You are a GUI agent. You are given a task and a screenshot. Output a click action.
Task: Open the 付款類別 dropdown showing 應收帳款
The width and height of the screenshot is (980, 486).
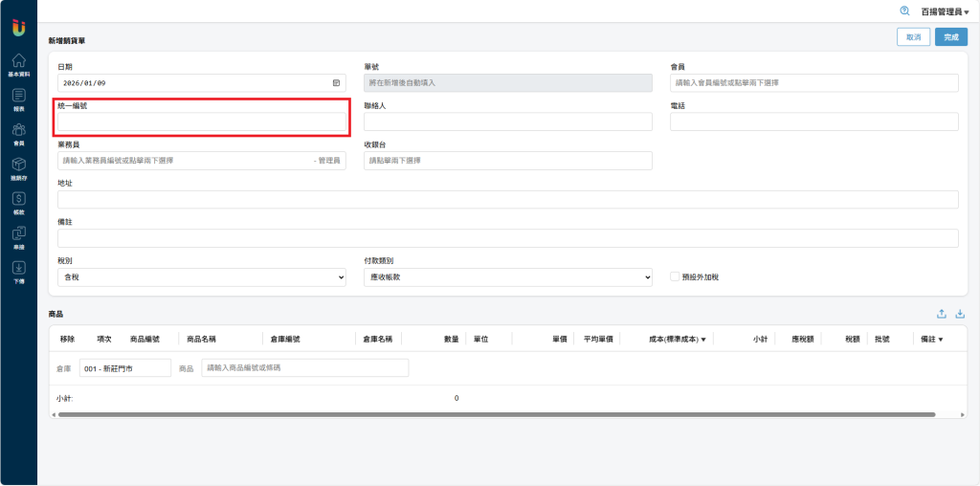click(x=507, y=276)
